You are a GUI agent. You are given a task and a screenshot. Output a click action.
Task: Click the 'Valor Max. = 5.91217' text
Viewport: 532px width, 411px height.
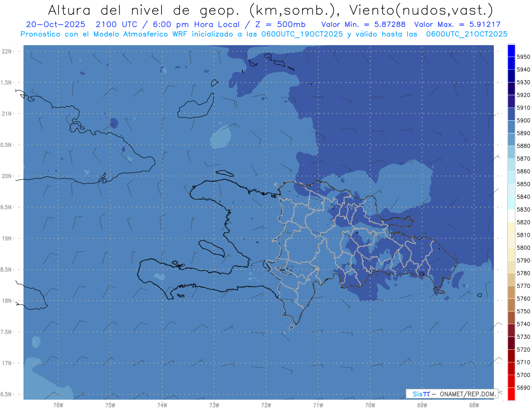(457, 24)
